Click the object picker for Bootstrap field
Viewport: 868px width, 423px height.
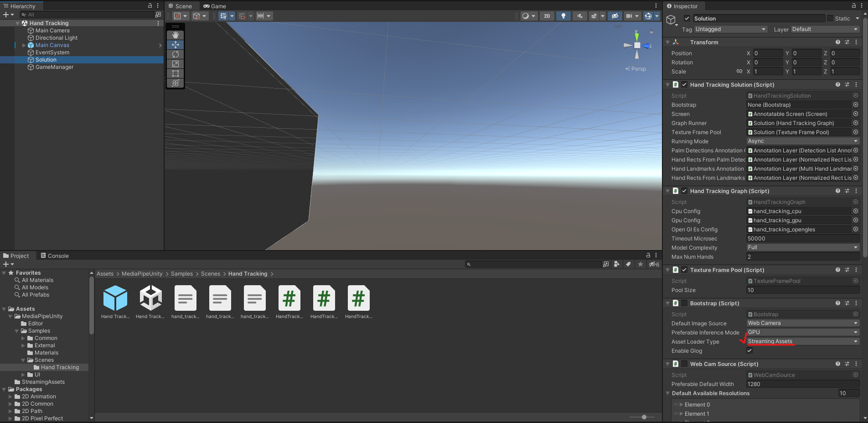(856, 104)
